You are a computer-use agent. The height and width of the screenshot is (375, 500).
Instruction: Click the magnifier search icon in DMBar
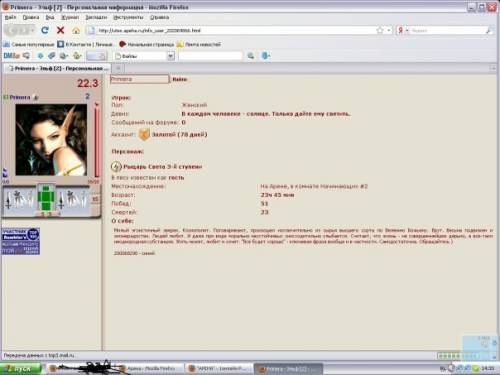pos(251,56)
